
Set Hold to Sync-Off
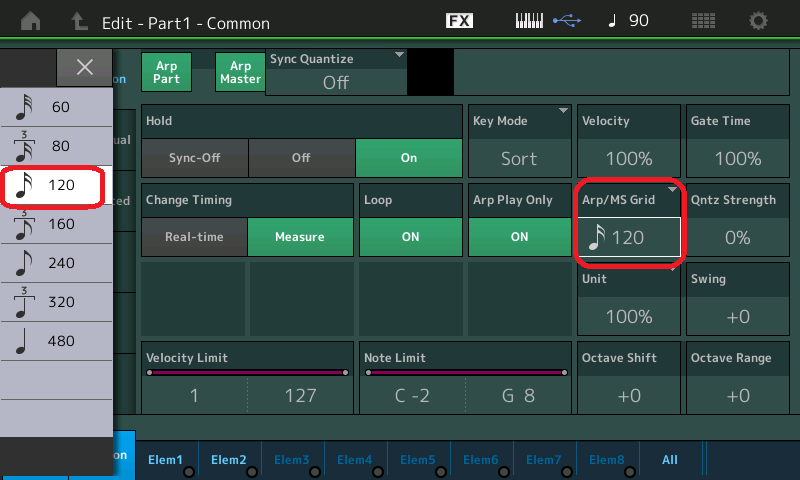coord(194,158)
